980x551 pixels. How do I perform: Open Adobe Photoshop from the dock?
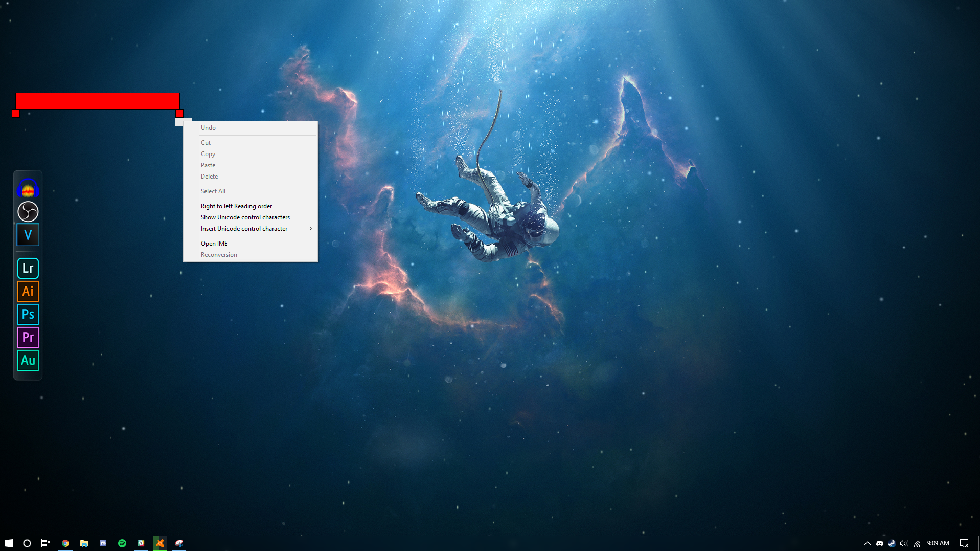tap(28, 314)
